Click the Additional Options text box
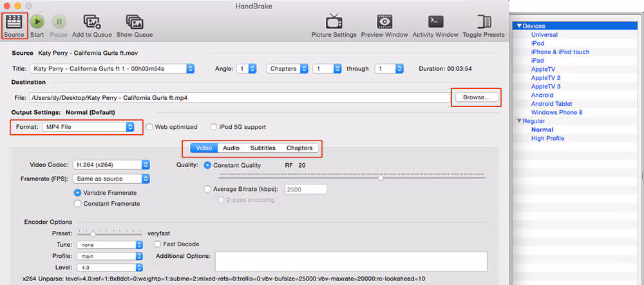 coord(351,262)
